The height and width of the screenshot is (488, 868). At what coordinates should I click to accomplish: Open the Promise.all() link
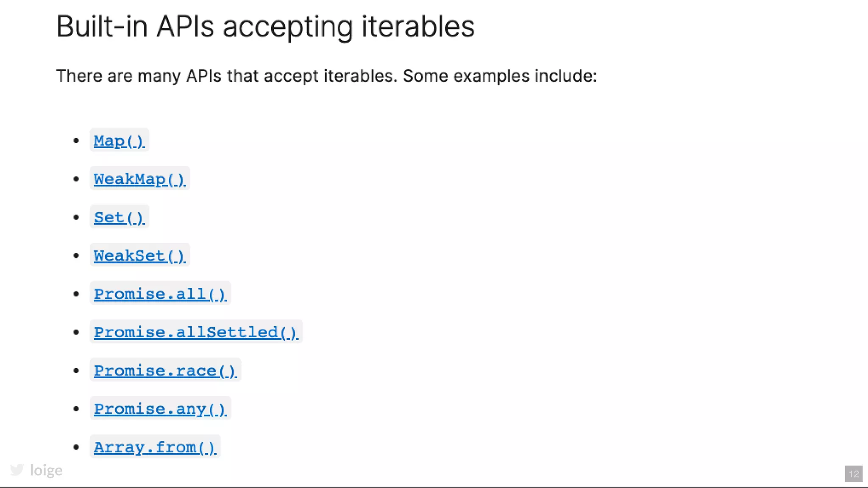pyautogui.click(x=160, y=294)
